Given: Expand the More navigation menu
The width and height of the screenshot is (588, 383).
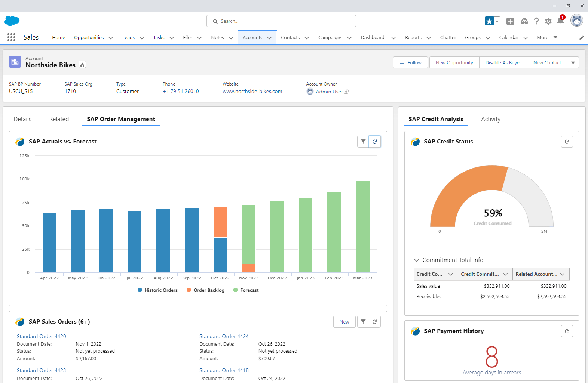Looking at the screenshot, I should (x=547, y=38).
